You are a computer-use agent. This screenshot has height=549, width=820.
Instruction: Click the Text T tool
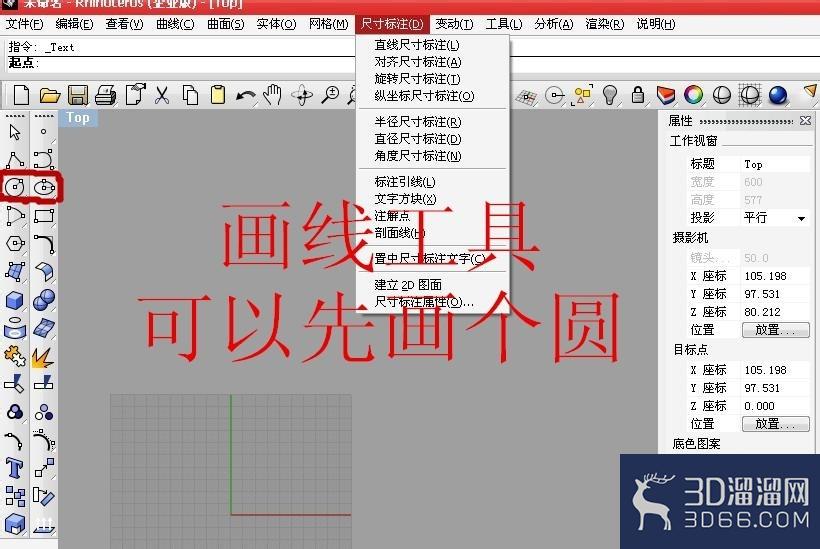pos(15,467)
